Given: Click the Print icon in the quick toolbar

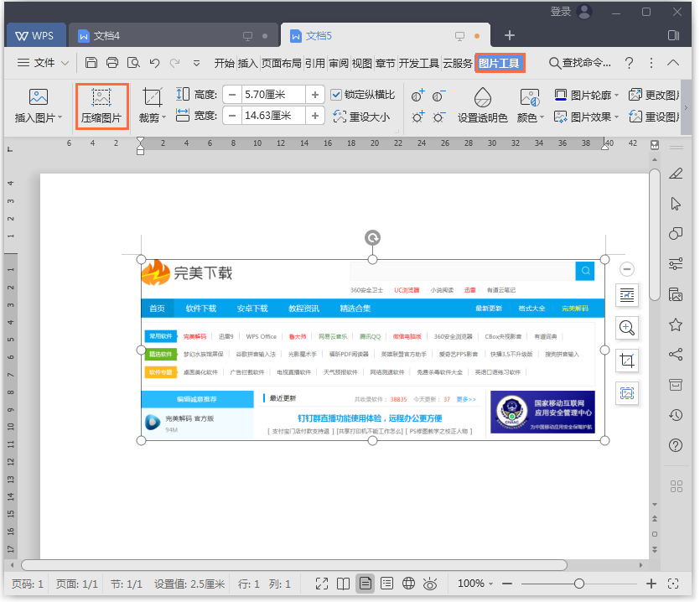Looking at the screenshot, I should click(112, 63).
